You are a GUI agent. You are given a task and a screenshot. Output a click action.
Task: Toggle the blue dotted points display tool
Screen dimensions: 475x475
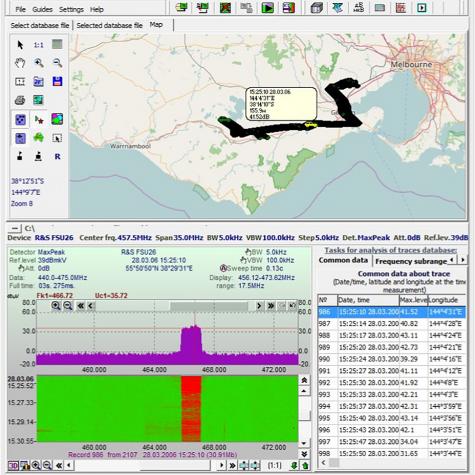click(x=20, y=119)
